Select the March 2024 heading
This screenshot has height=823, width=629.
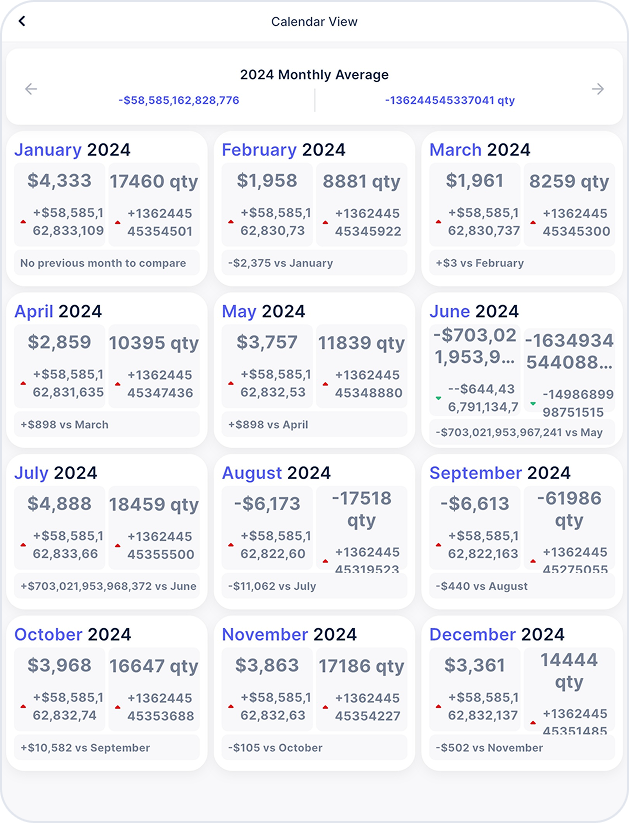[x=479, y=150]
